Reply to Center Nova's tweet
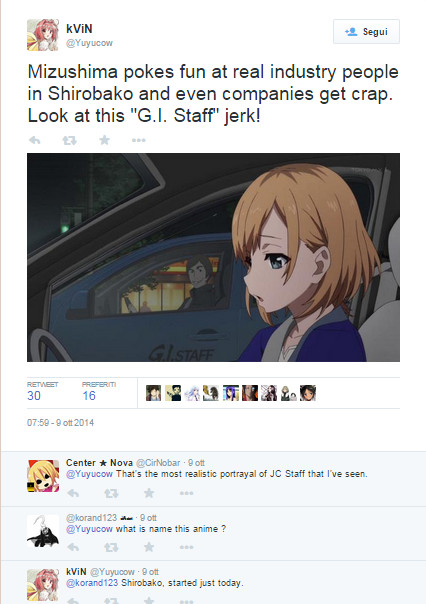 (x=73, y=493)
